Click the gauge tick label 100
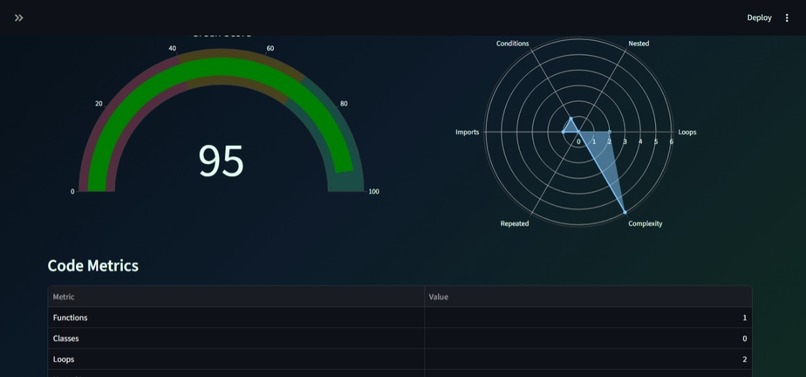 pyautogui.click(x=374, y=191)
